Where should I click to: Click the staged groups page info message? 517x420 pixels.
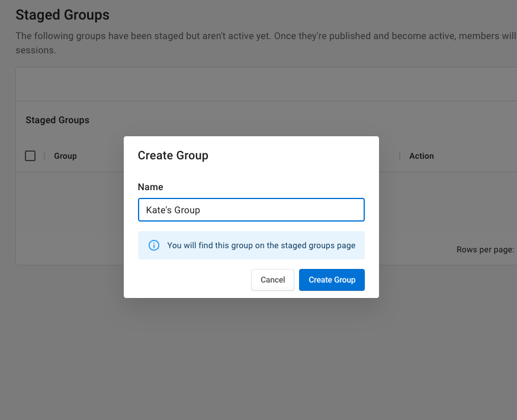(x=261, y=245)
